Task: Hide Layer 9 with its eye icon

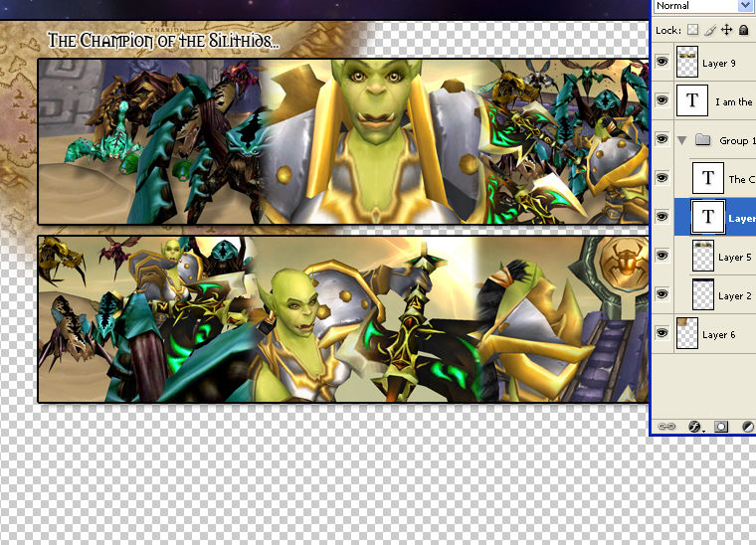Action: (662, 62)
